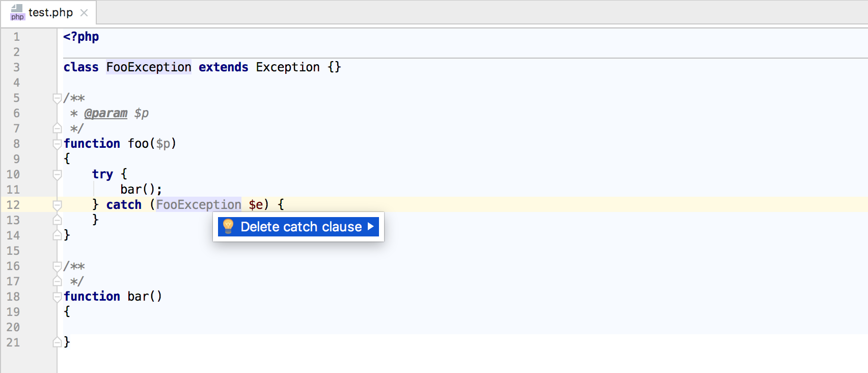Click the highlighted FooException in the class declaration
Viewport: 868px width, 373px height.
148,67
